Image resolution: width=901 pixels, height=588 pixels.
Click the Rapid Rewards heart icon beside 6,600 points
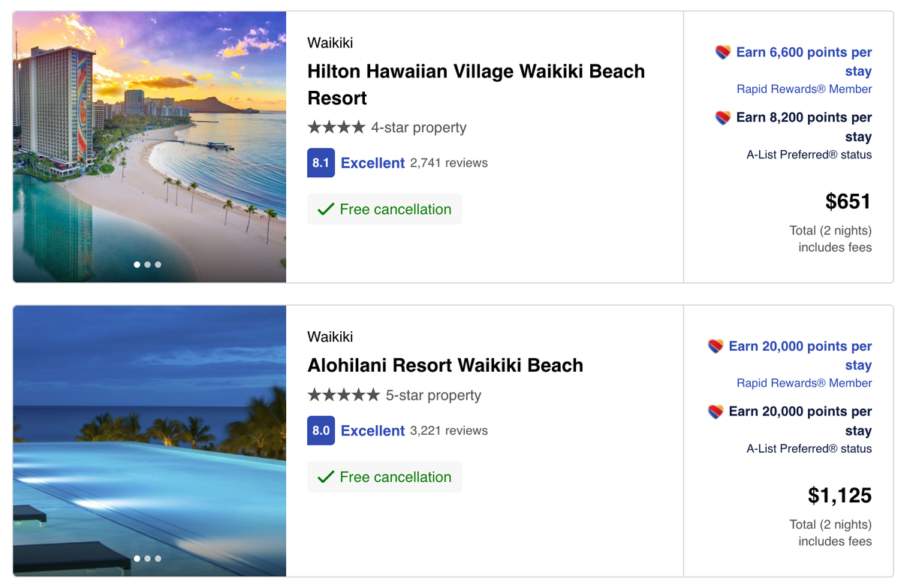coord(722,52)
